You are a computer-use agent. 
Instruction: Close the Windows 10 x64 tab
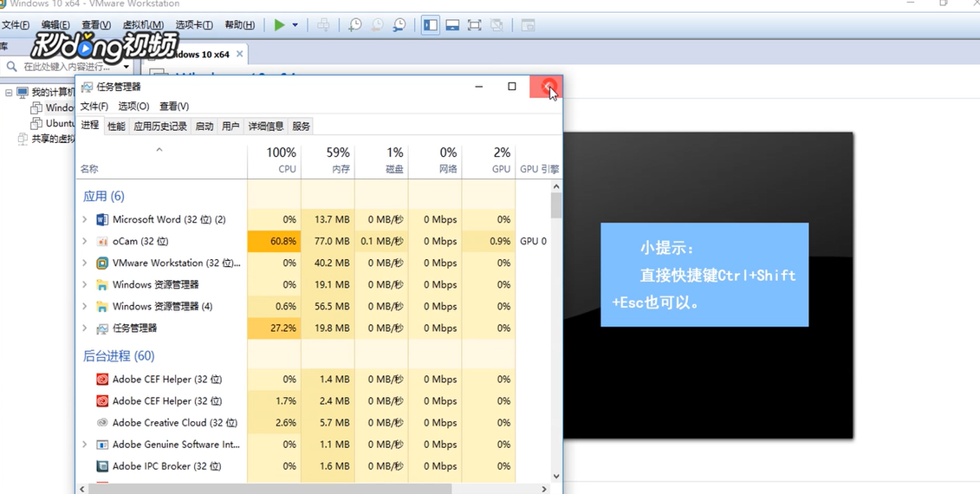click(238, 55)
